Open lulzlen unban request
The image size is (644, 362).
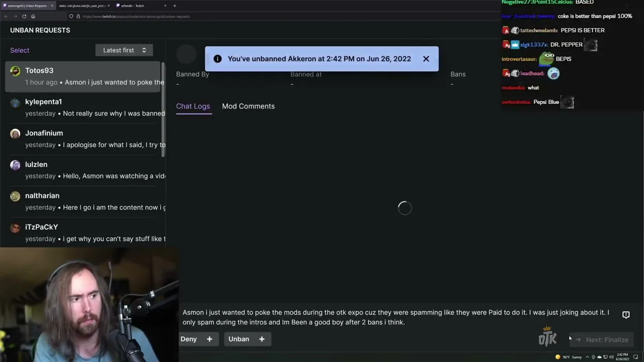tap(83, 170)
